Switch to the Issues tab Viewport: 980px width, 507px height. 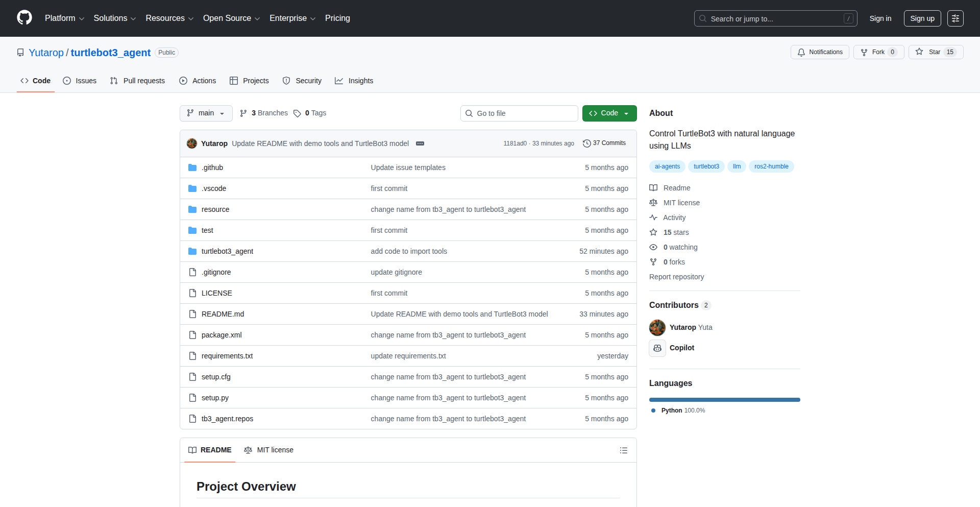pos(80,81)
